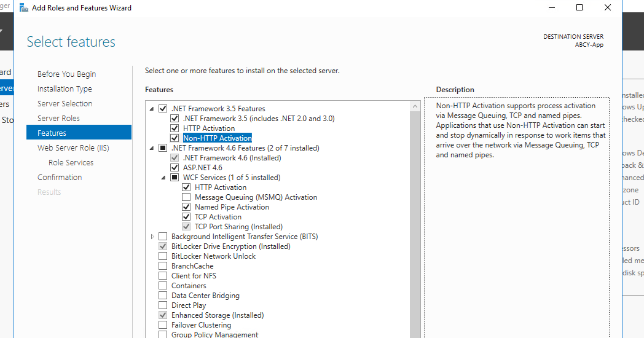Screen dimensions: 644x338
Task: Click the Direct Play label text
Action: tap(189, 305)
